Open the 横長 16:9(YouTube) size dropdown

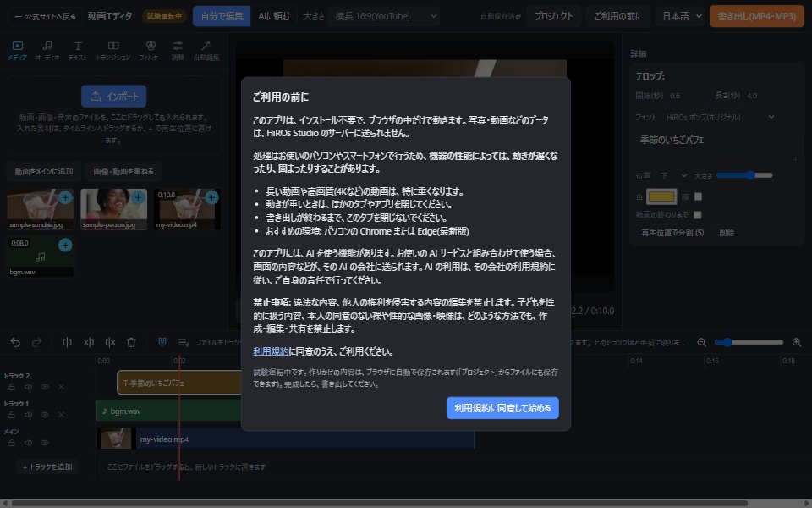tap(384, 17)
